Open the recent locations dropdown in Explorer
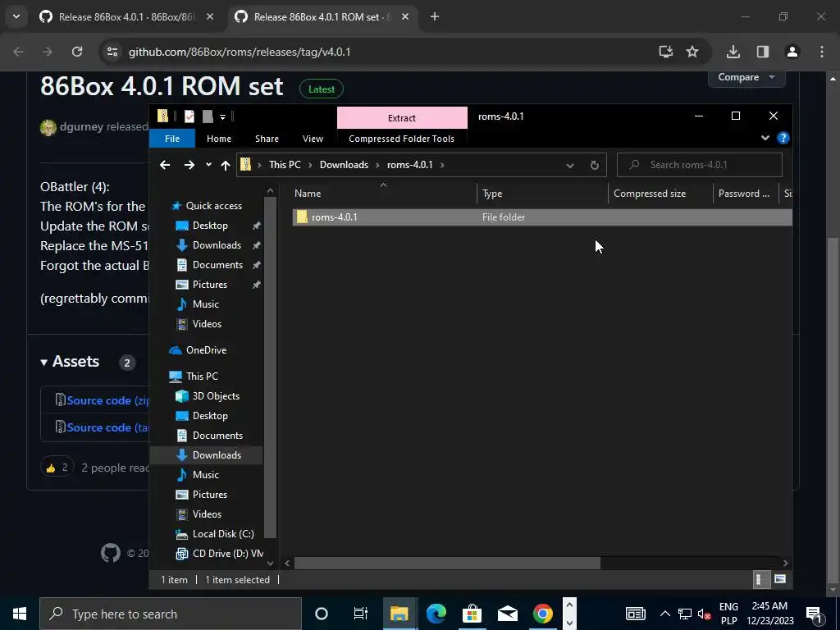Screen dimensions: 840x630 (208, 165)
